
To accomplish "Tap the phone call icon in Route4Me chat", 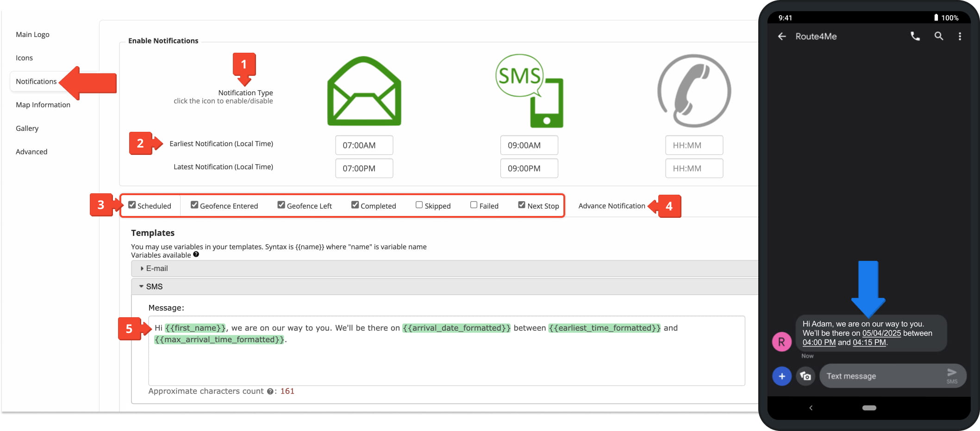I will [x=915, y=36].
